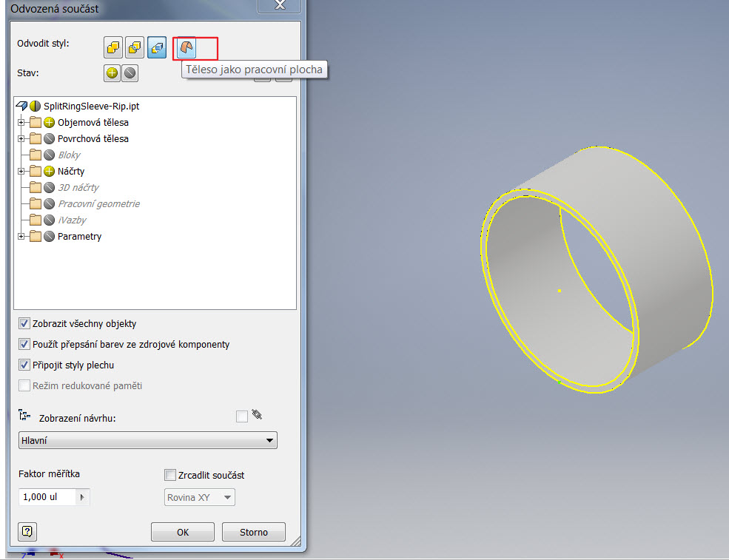729x560 pixels.
Task: Click the broken link icon by Zobrazení návrhu
Action: coord(257,414)
